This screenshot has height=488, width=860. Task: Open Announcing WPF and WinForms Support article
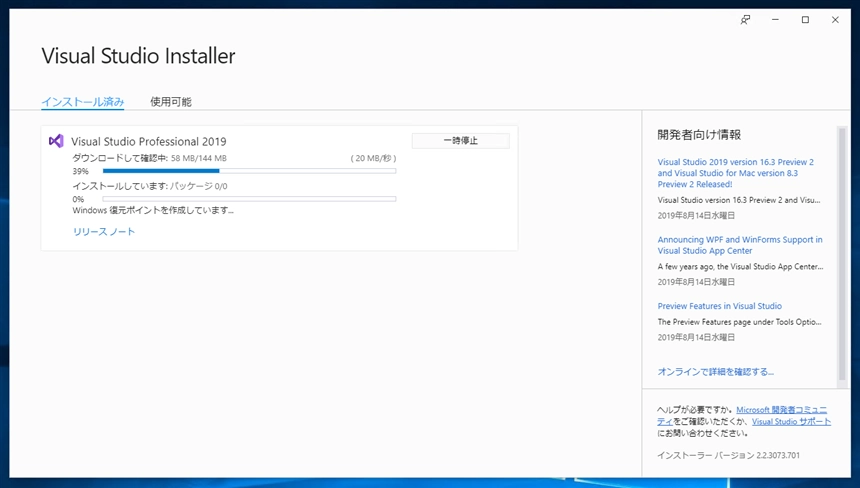click(x=740, y=245)
